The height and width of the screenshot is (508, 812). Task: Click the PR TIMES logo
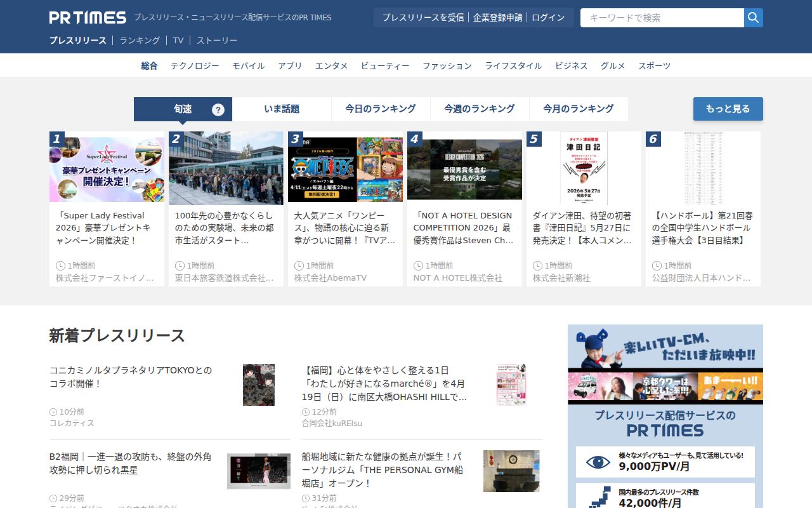pyautogui.click(x=88, y=17)
